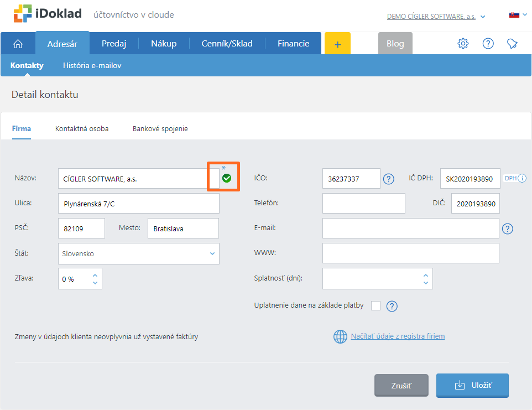Click into the Telefón input field
The height and width of the screenshot is (410, 532).
coord(363,203)
